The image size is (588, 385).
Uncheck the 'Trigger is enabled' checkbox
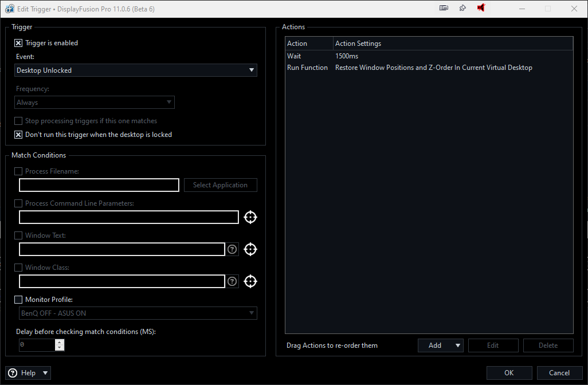point(18,43)
